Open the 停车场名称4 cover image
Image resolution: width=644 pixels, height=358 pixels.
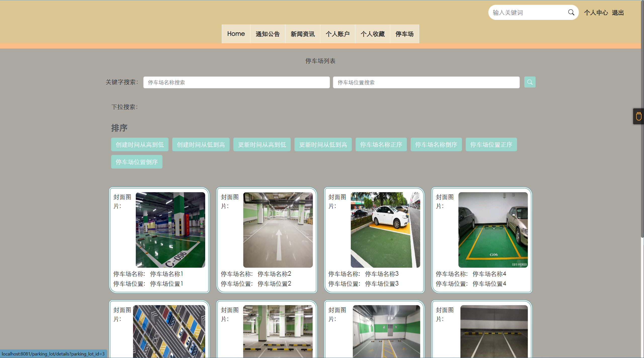(x=493, y=230)
